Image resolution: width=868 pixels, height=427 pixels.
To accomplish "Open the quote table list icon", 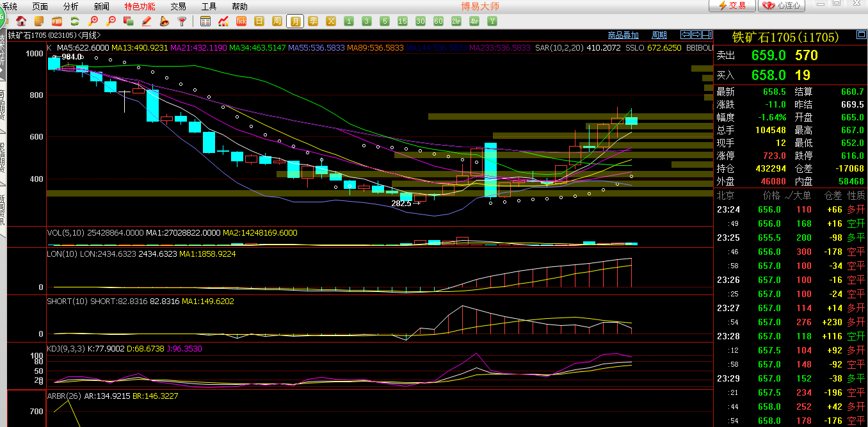I will [205, 21].
